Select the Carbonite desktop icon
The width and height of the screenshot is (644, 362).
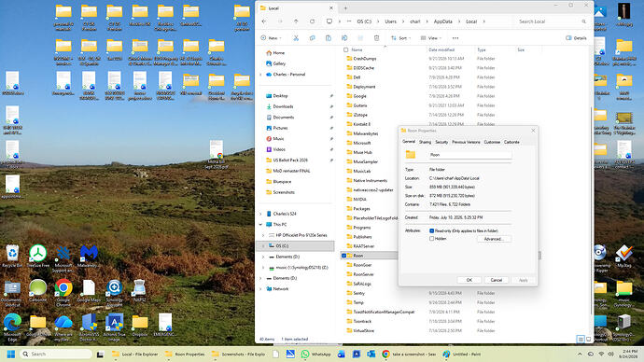tap(37, 290)
